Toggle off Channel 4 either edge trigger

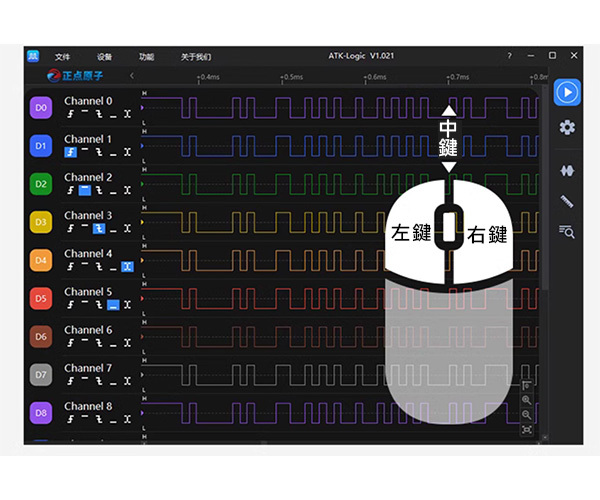click(x=127, y=267)
